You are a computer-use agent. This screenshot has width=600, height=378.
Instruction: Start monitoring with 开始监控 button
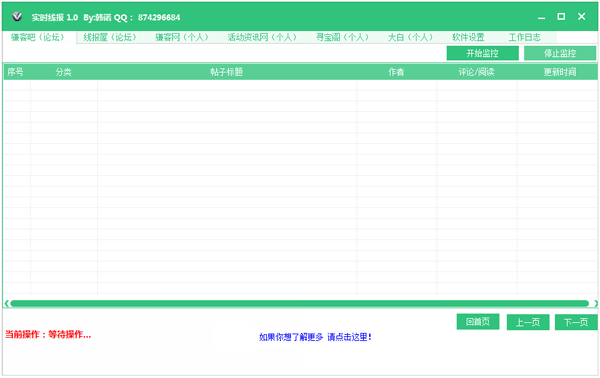483,53
